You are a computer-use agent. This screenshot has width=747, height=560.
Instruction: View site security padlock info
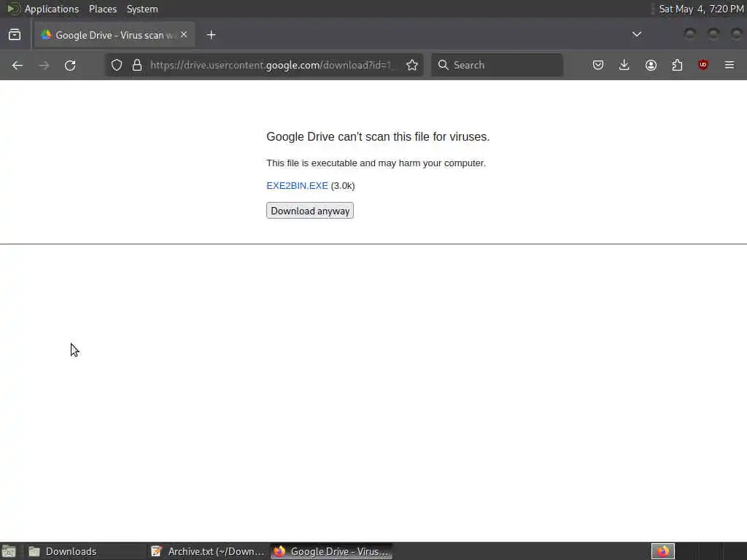click(137, 65)
